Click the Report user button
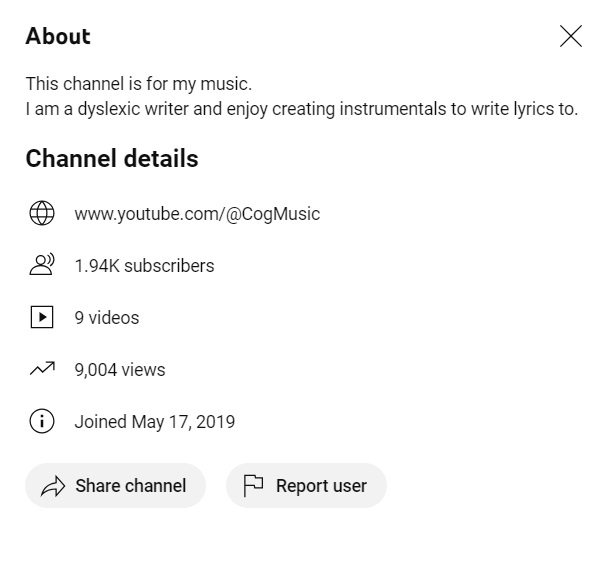Image resolution: width=603 pixels, height=561 pixels. coord(306,486)
